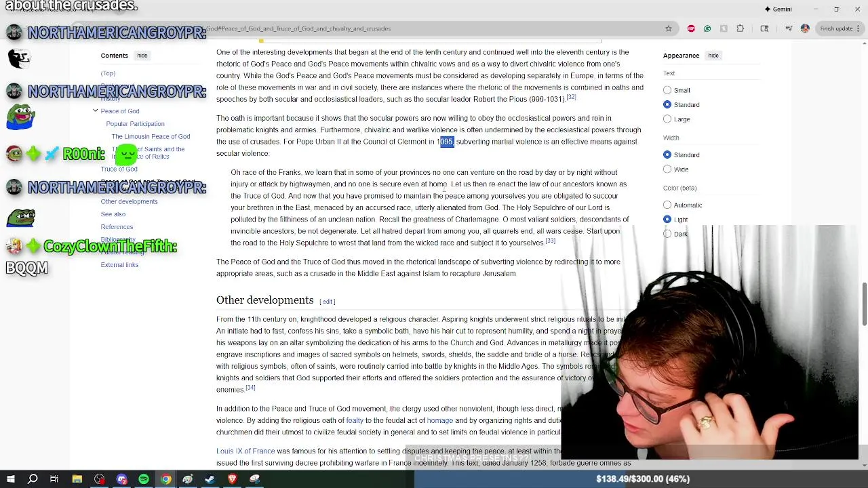This screenshot has width=868, height=488.
Task: Open the AdBlock Plus extension icon
Action: pos(691,28)
